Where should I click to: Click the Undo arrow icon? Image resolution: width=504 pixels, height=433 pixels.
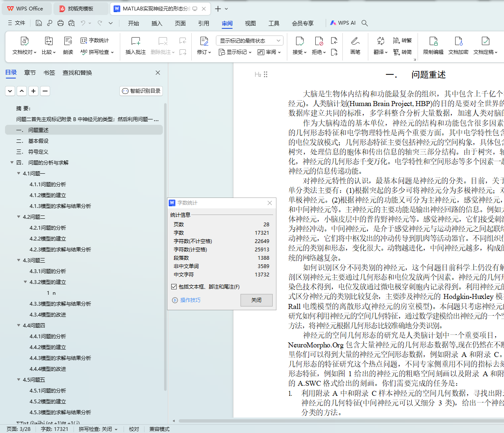click(83, 23)
